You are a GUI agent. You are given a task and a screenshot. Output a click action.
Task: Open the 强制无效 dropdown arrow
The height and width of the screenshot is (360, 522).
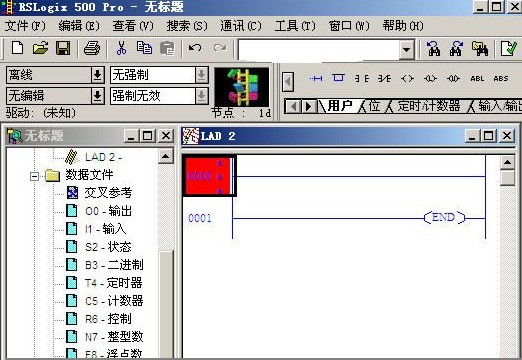pyautogui.click(x=201, y=96)
